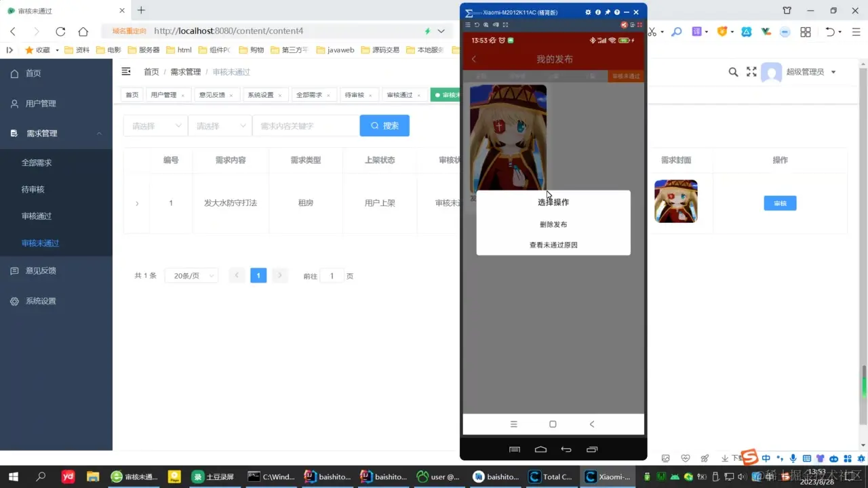Switch to the C:\Wind... taskbar window
868x488 pixels.
[271, 476]
